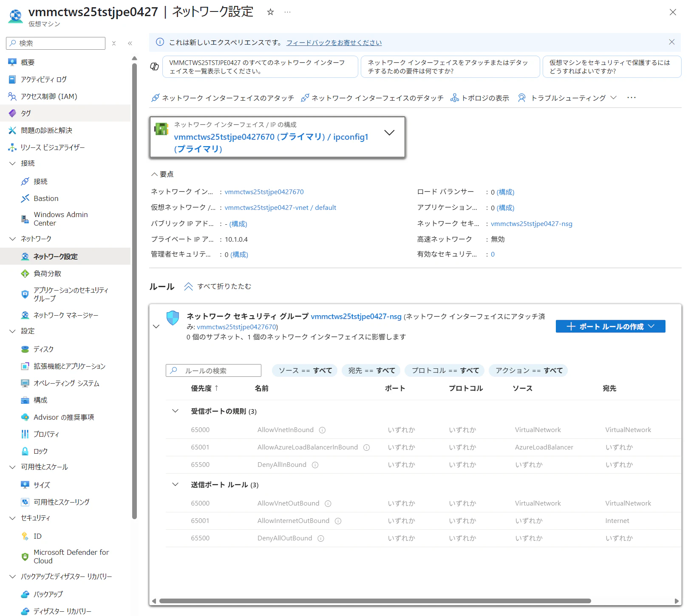Sort rules by the 優先度 column header
Viewport: 691px width, 616px height.
(205, 388)
